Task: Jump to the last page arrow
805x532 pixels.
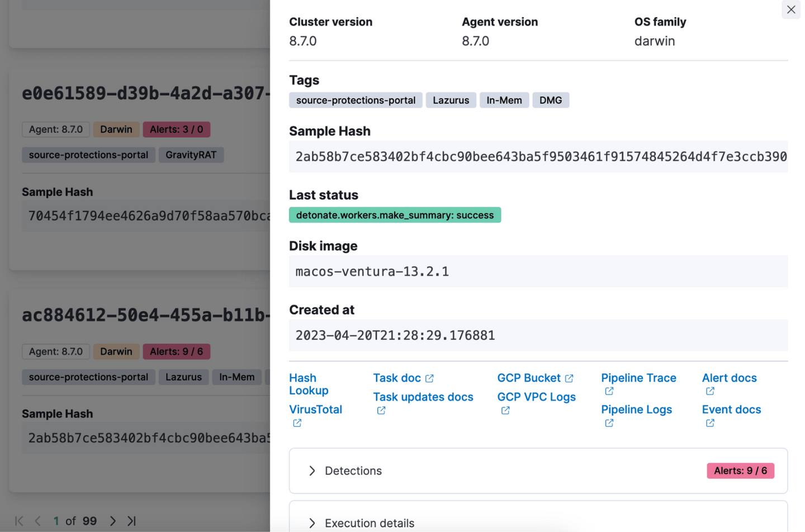Action: point(131,521)
